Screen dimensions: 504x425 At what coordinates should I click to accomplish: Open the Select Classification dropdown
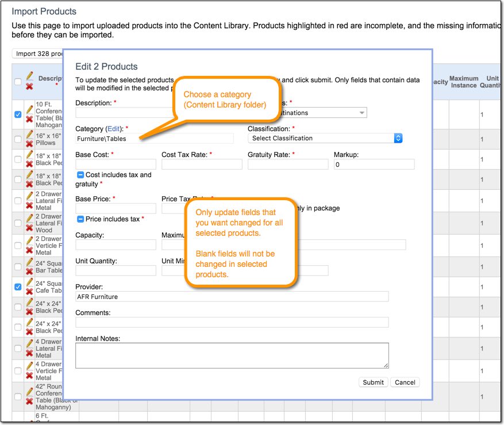(325, 138)
